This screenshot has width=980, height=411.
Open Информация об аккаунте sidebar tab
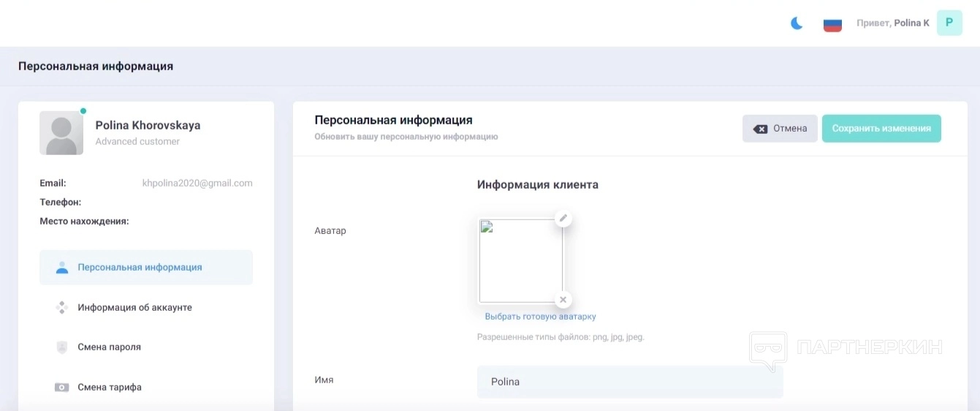[134, 308]
